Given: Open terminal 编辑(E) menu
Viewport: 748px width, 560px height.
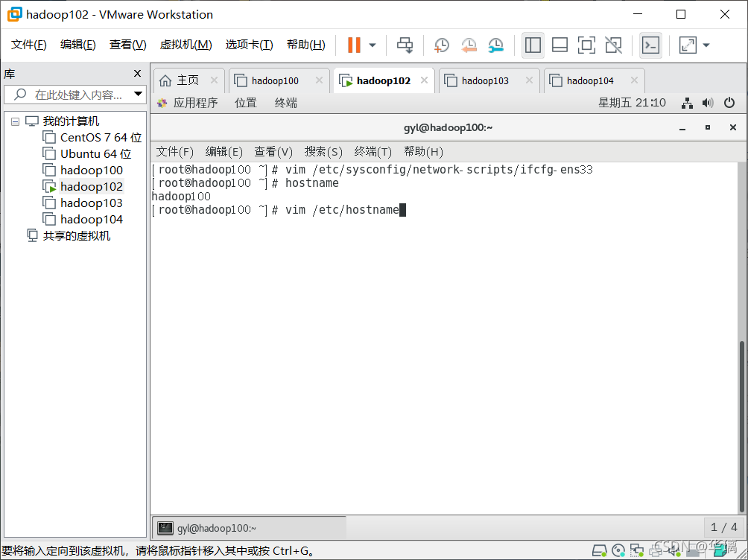Looking at the screenshot, I should [x=224, y=152].
